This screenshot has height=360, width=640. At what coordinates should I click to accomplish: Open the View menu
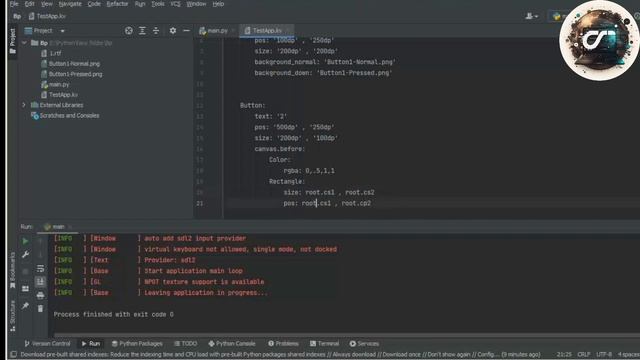47,4
